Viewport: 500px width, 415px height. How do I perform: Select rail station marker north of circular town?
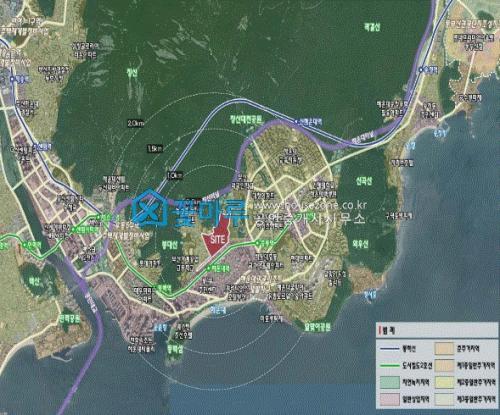point(296,122)
